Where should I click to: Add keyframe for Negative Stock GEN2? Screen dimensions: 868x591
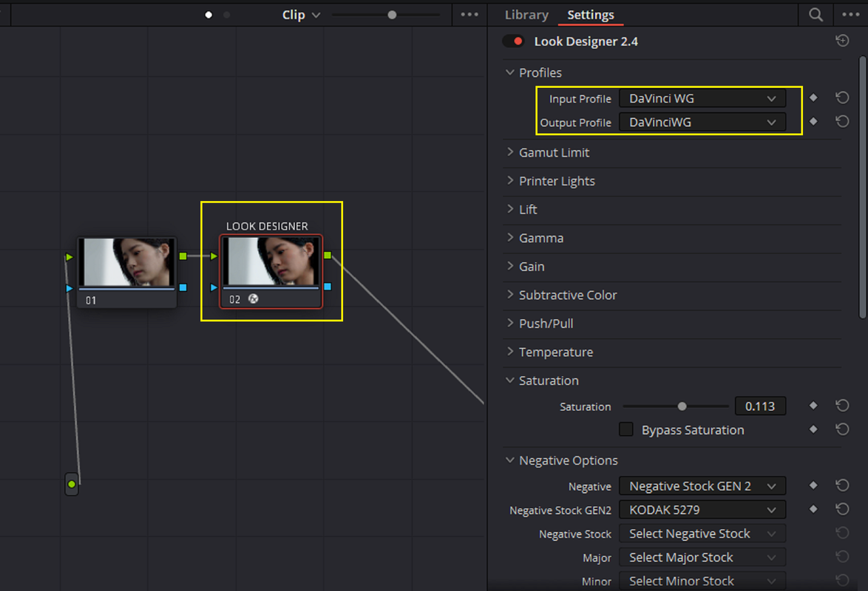pyautogui.click(x=813, y=509)
